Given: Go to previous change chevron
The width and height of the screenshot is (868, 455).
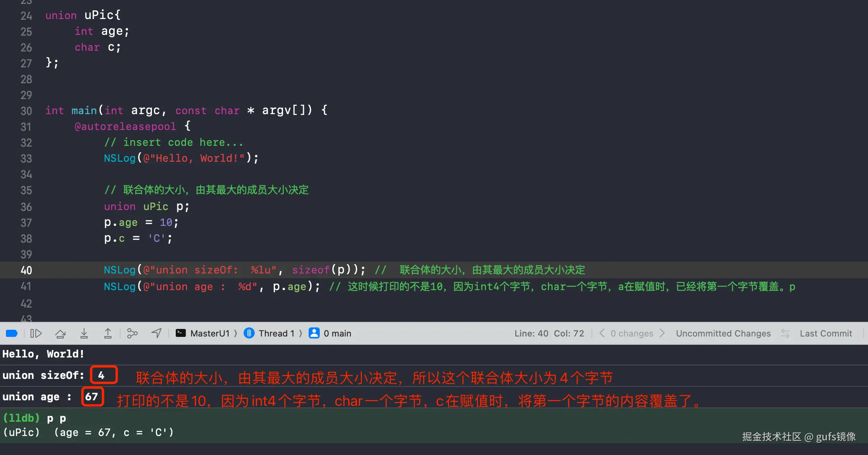Looking at the screenshot, I should click(x=602, y=333).
